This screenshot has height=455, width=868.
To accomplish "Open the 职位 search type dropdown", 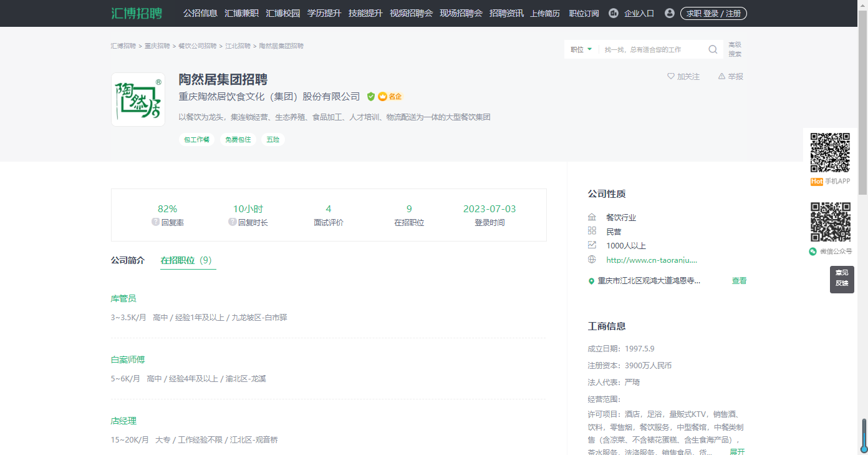I will point(581,49).
